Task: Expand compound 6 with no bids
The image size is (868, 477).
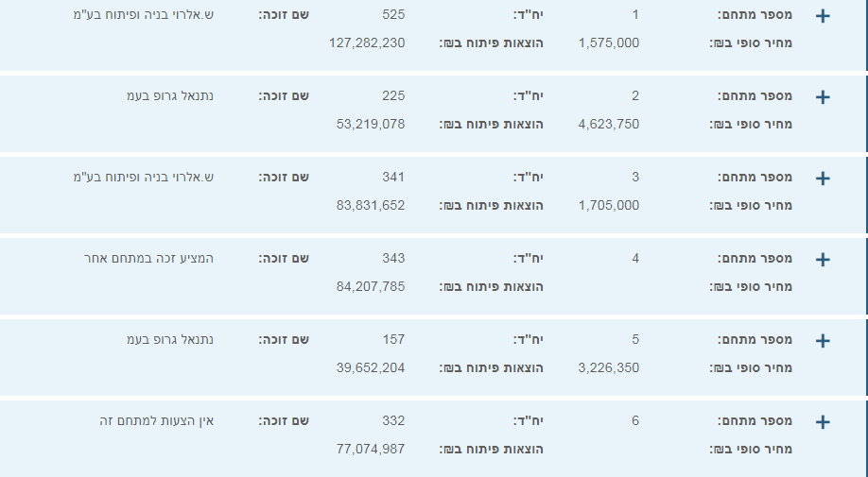Action: (823, 422)
